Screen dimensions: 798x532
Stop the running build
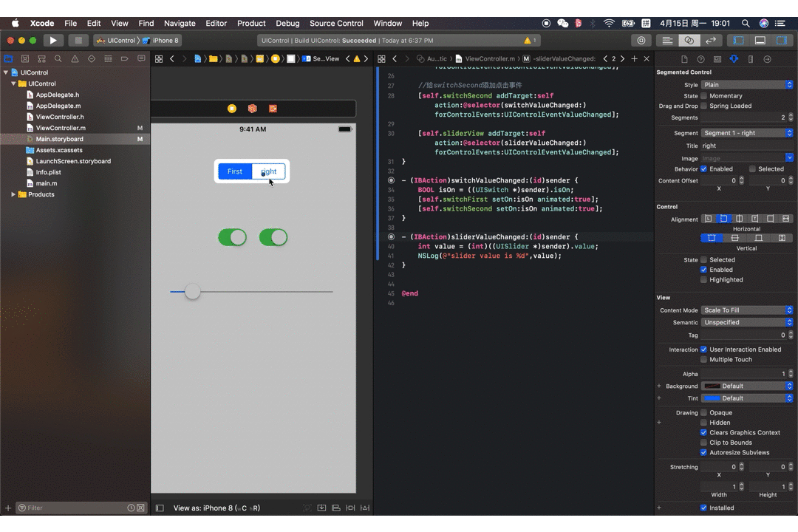click(x=78, y=40)
